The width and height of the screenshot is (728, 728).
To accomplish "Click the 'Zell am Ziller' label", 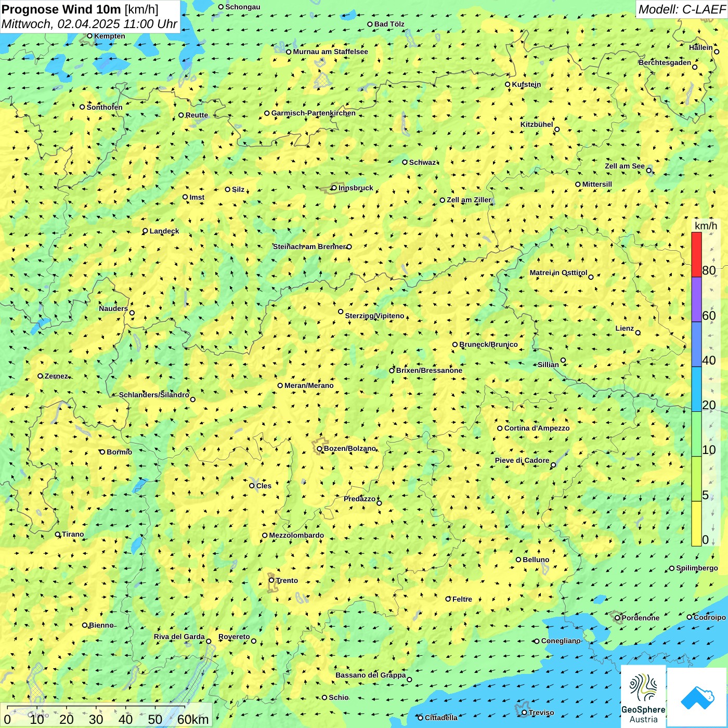I will pos(469,200).
